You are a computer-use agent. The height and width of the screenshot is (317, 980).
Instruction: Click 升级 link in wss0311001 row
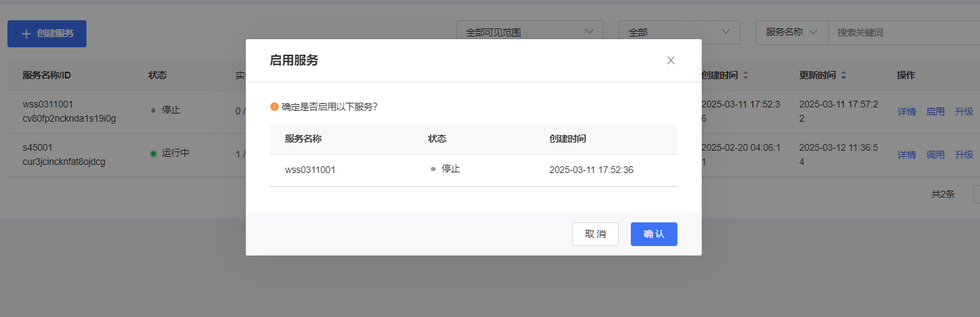click(964, 112)
